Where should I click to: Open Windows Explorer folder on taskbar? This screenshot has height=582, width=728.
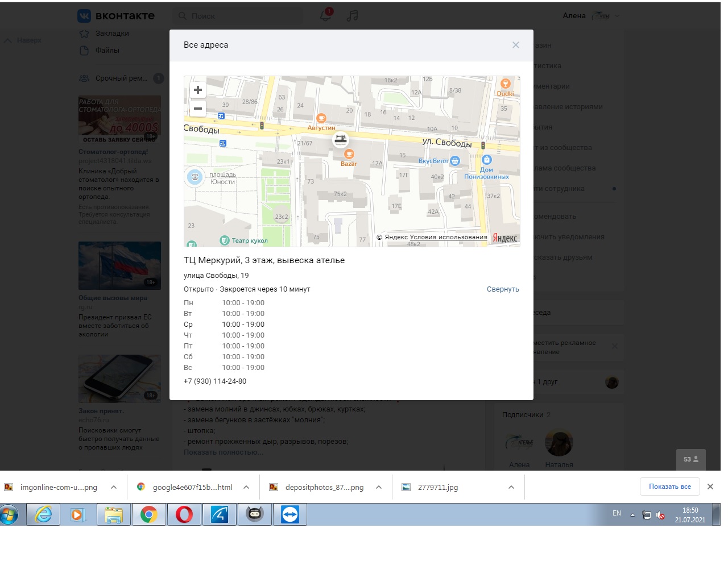click(114, 515)
